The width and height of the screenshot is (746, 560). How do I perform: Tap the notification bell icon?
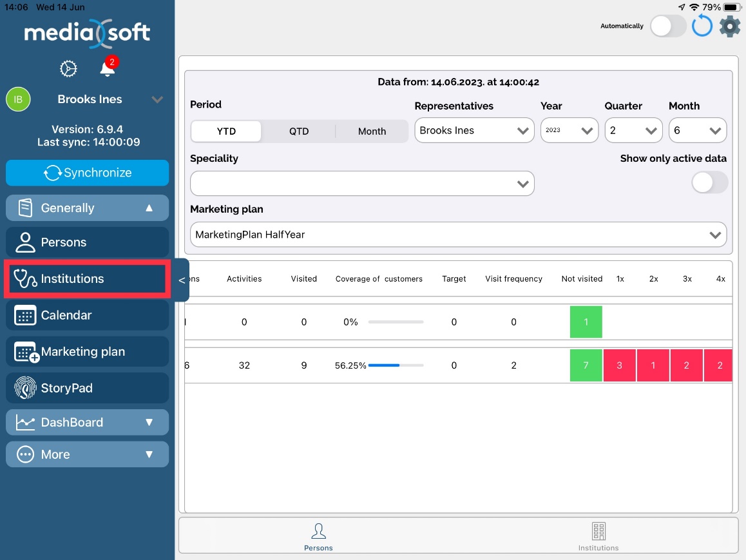[x=108, y=68]
